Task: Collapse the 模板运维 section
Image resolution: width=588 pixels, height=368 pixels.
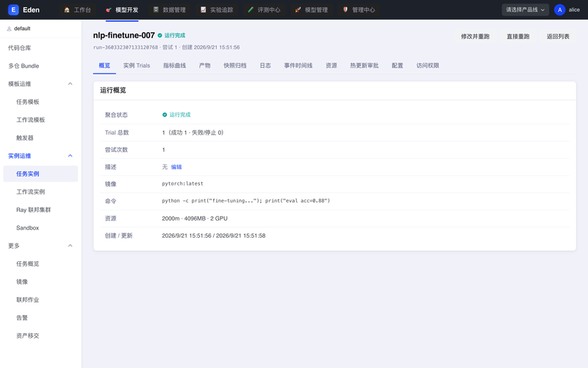Action: click(x=70, y=84)
